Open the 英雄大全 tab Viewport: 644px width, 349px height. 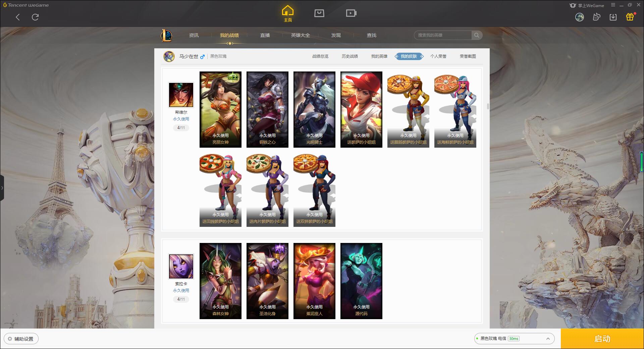(x=301, y=35)
